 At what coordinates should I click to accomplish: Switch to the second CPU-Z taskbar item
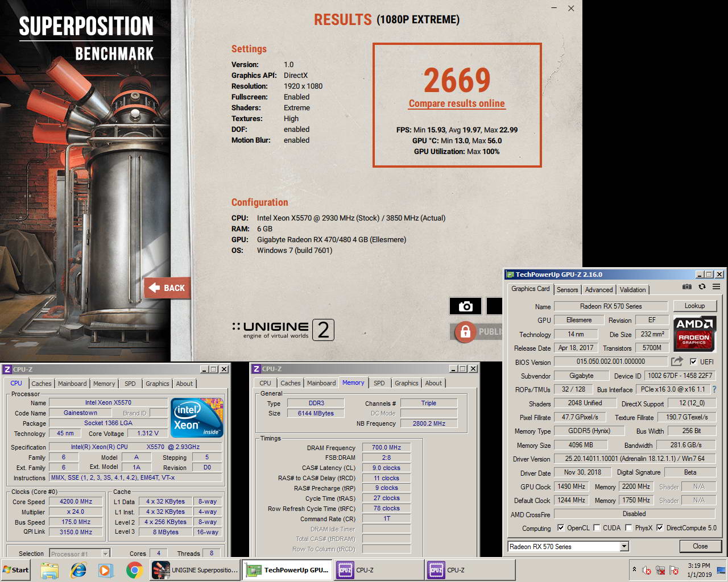click(x=470, y=569)
